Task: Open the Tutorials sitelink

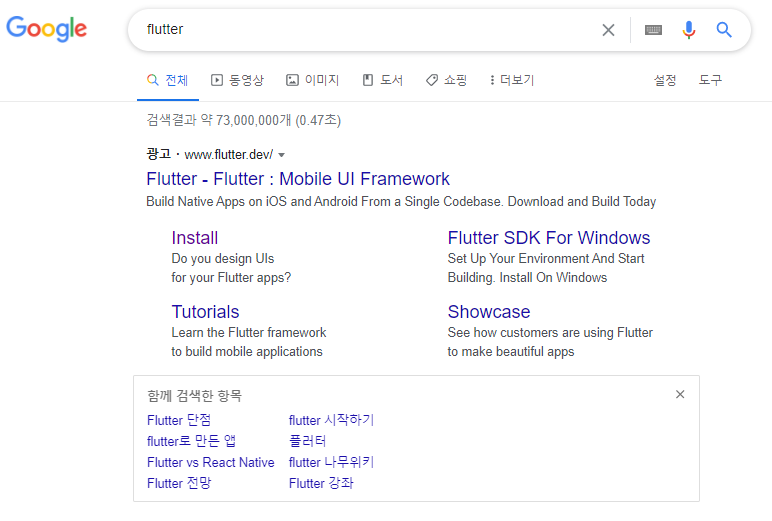Action: (x=205, y=312)
